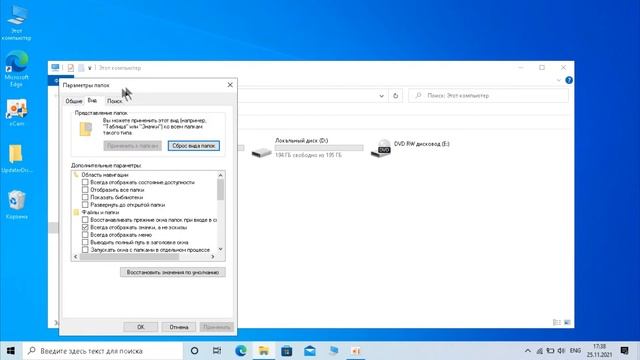Open the quick access toolbar dropdown arrow
Screen dimensions: 640x360
click(x=90, y=68)
